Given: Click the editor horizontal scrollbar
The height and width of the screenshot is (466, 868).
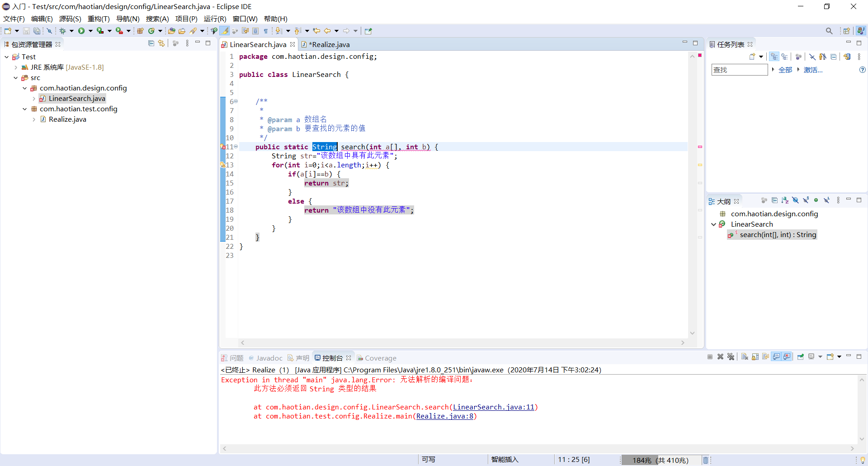Looking at the screenshot, I should click(463, 343).
